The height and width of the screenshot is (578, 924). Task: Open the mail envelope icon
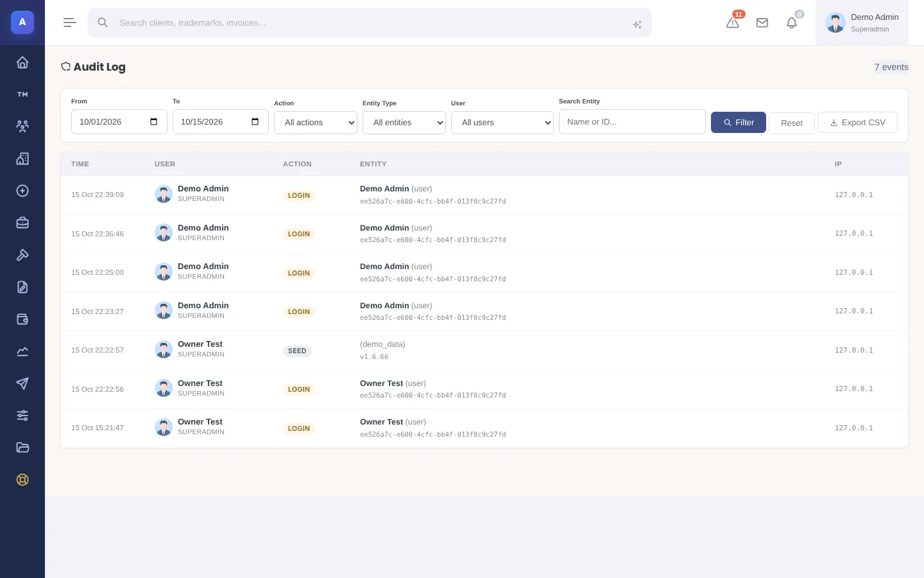click(762, 22)
